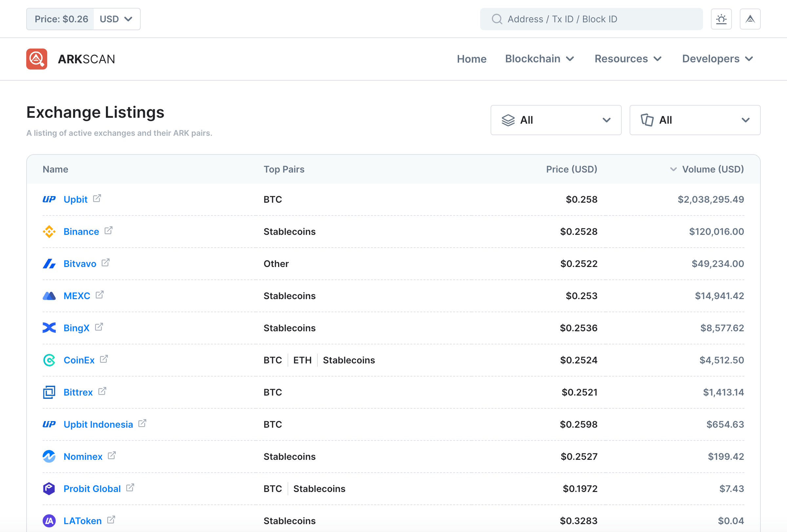787x532 pixels.
Task: Expand the pairs All filter dropdown
Action: pyautogui.click(x=695, y=120)
